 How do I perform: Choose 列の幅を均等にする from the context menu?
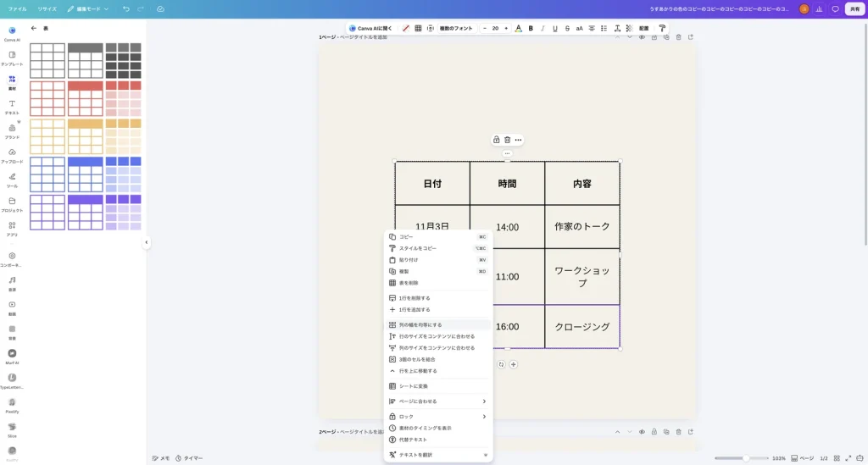(437, 325)
